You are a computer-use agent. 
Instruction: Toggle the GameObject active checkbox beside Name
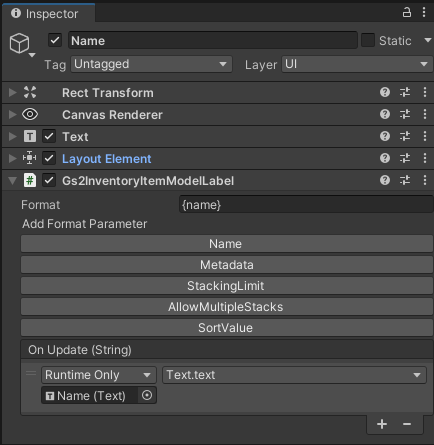55,41
